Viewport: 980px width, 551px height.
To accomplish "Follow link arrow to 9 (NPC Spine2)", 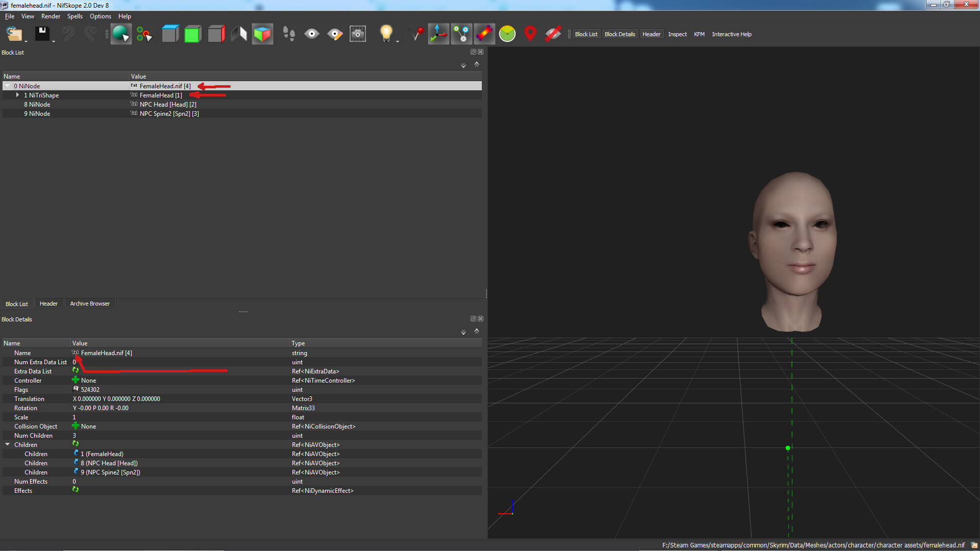I will click(x=76, y=472).
